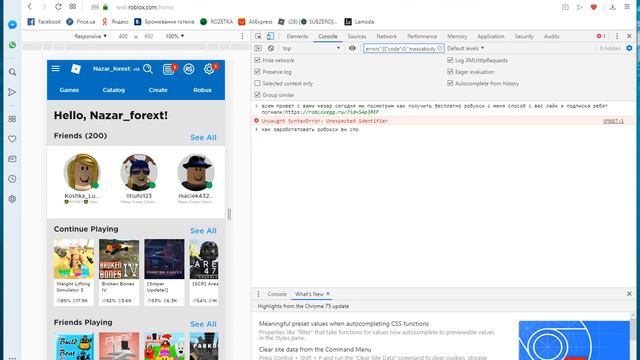This screenshot has width=640, height=360.
Task: Open Messenger in the Opera sidebar
Action: click(x=12, y=25)
